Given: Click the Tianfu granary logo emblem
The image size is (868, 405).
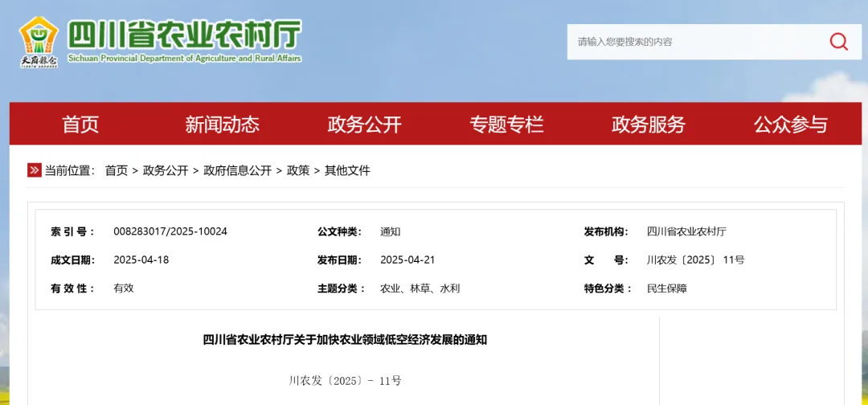Looking at the screenshot, I should click(x=39, y=42).
